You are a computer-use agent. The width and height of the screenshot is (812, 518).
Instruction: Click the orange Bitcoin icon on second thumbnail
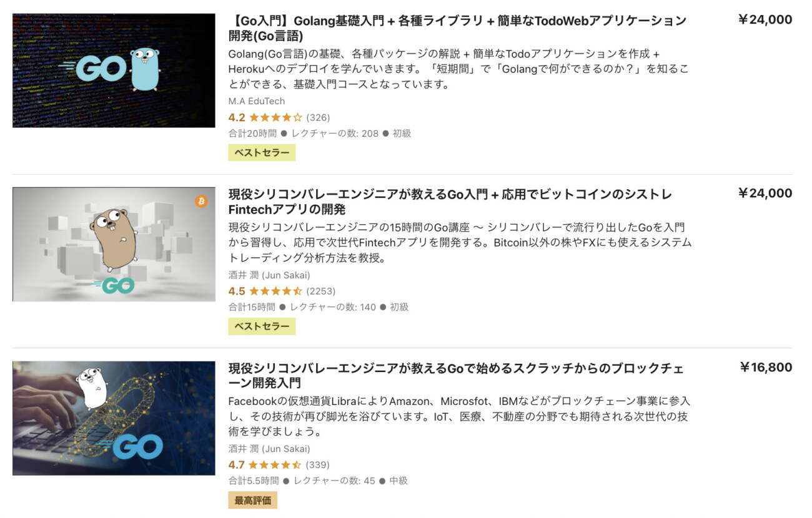pyautogui.click(x=201, y=201)
